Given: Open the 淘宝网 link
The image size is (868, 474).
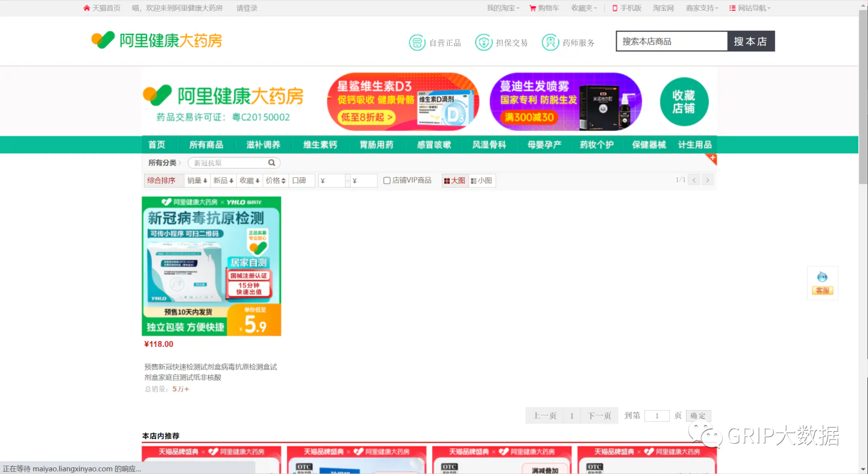Looking at the screenshot, I should 663,8.
